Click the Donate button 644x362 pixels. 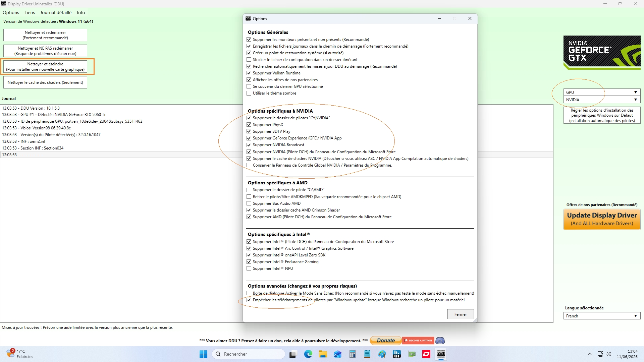click(386, 341)
